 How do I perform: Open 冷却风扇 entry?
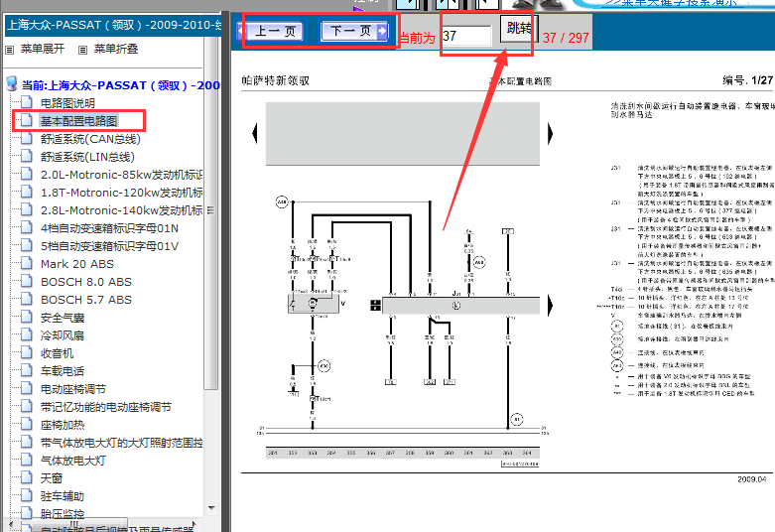[x=63, y=335]
